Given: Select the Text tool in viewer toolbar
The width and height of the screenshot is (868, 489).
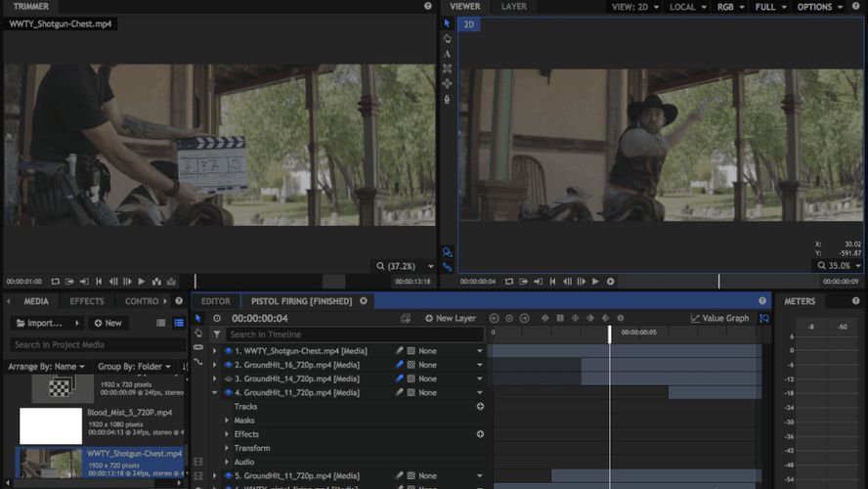Looking at the screenshot, I should click(448, 54).
